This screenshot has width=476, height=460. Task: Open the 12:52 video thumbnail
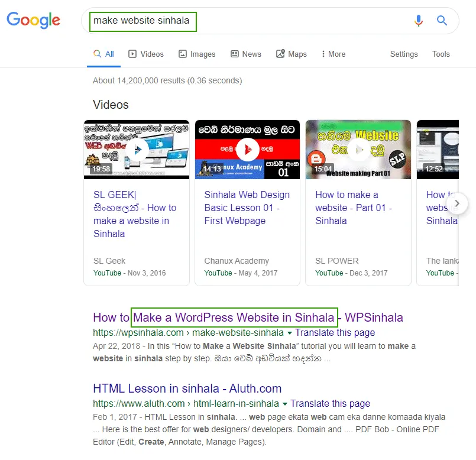pos(438,150)
